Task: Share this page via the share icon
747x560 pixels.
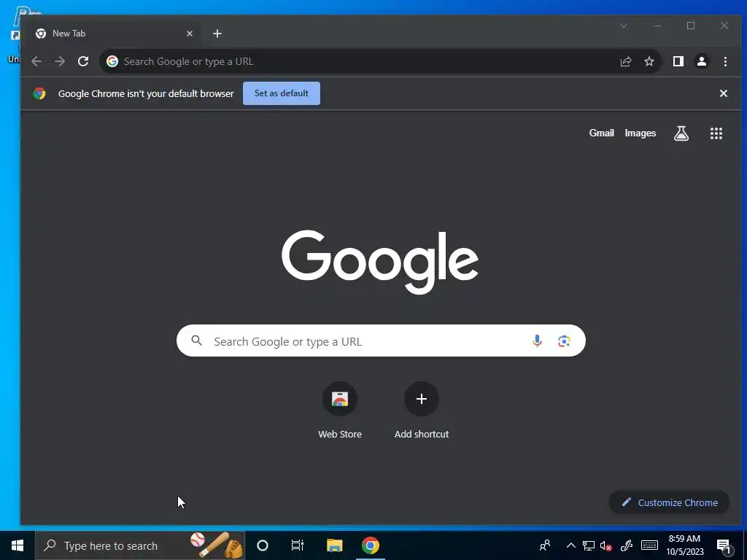Action: (x=625, y=61)
